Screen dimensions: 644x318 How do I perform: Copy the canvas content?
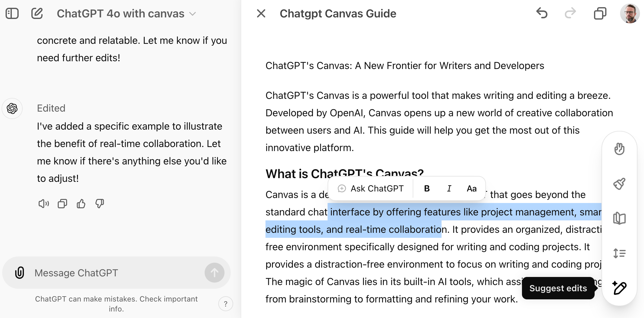click(600, 13)
